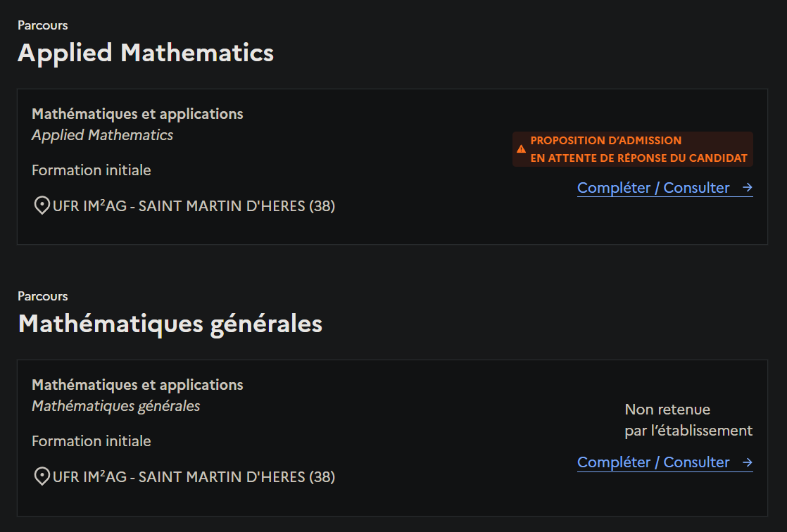787x532 pixels.
Task: Click UFR IM²AG address in Applied Mathematics card
Action: [x=194, y=206]
